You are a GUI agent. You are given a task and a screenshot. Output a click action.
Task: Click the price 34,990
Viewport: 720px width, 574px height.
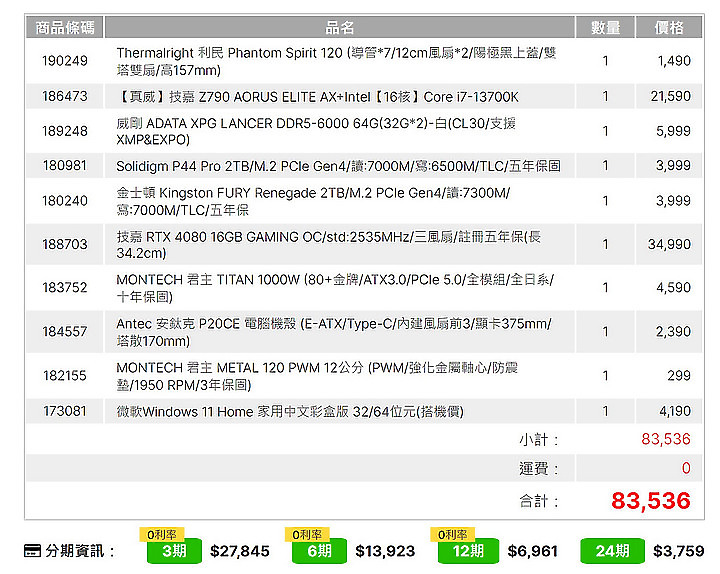coord(669,244)
